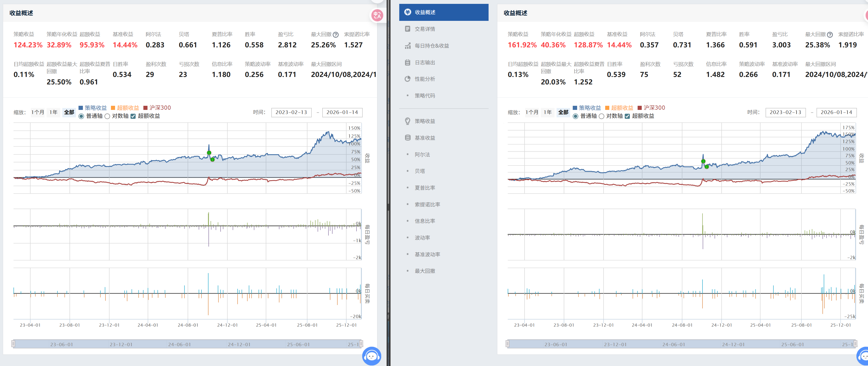The height and width of the screenshot is (366, 868).
Task: Click the 收益概述 yen icon in the sidebar
Action: click(407, 12)
